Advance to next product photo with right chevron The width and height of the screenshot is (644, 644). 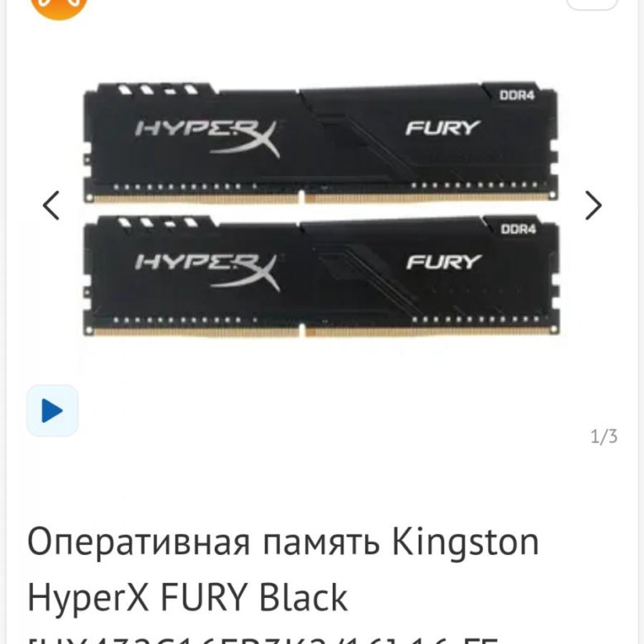pos(593,205)
